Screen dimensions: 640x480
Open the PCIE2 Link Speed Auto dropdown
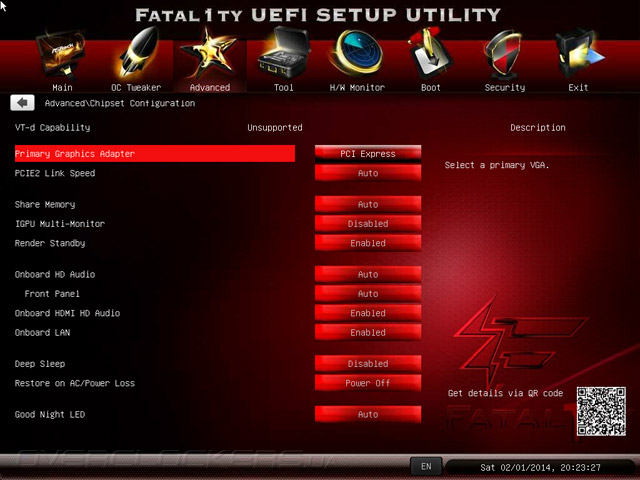click(368, 173)
